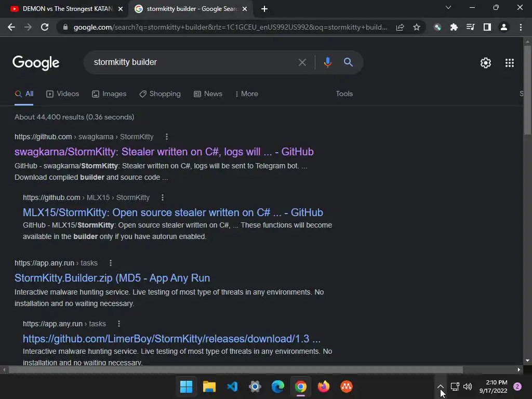Open network status in system tray
The height and width of the screenshot is (399, 532).
[455, 387]
